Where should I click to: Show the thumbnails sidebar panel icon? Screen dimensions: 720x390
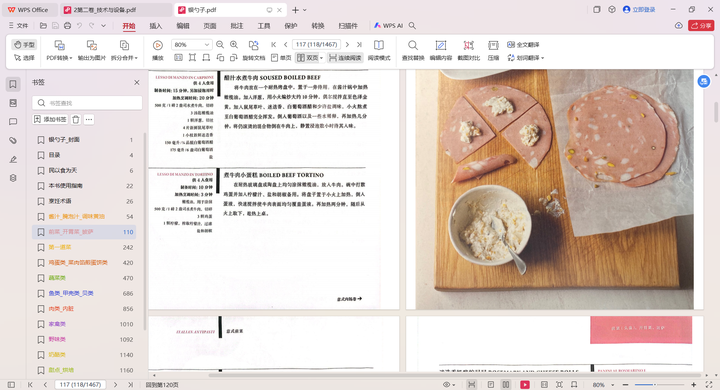click(13, 103)
